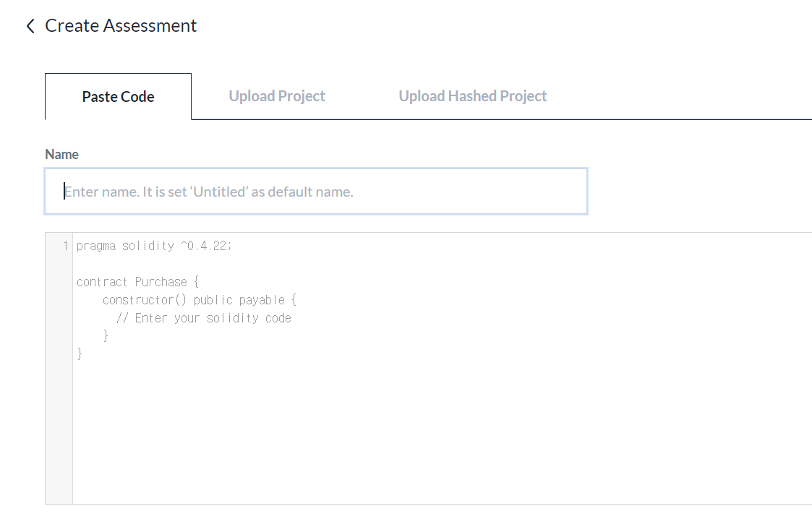812x527 pixels.
Task: Click the contract's final closing brace
Action: [x=80, y=354]
